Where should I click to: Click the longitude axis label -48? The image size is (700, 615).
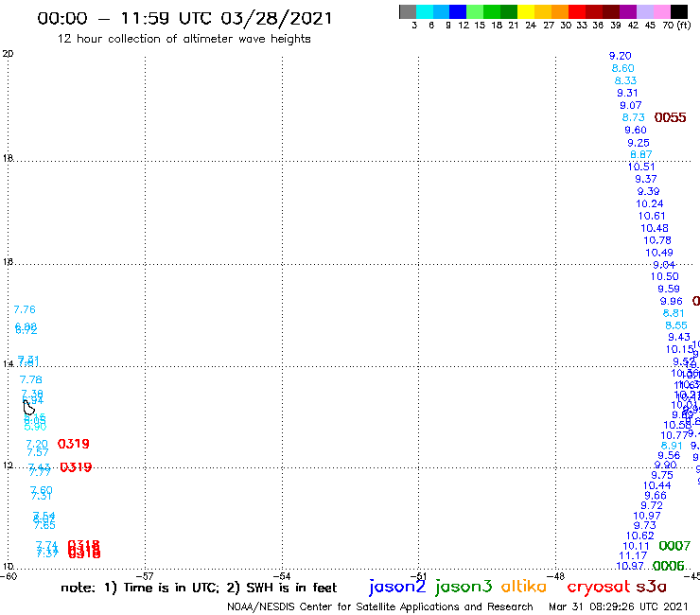pyautogui.click(x=557, y=576)
